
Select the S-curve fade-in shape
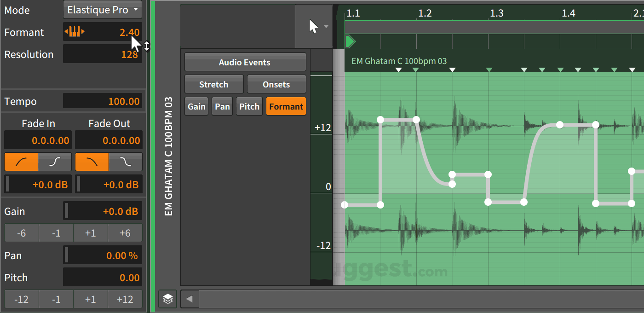point(54,162)
